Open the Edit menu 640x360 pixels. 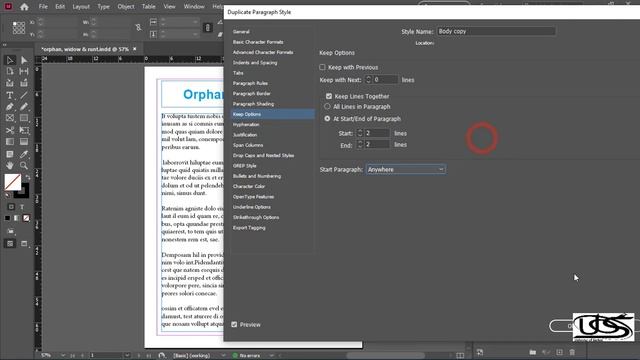pyautogui.click(x=60, y=7)
